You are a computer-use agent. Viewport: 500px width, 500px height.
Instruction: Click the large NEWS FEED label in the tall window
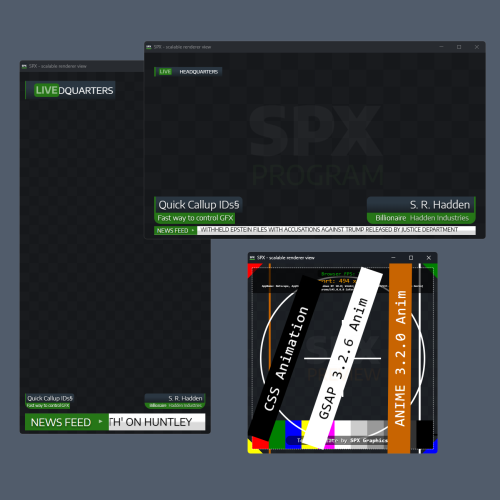[61, 422]
